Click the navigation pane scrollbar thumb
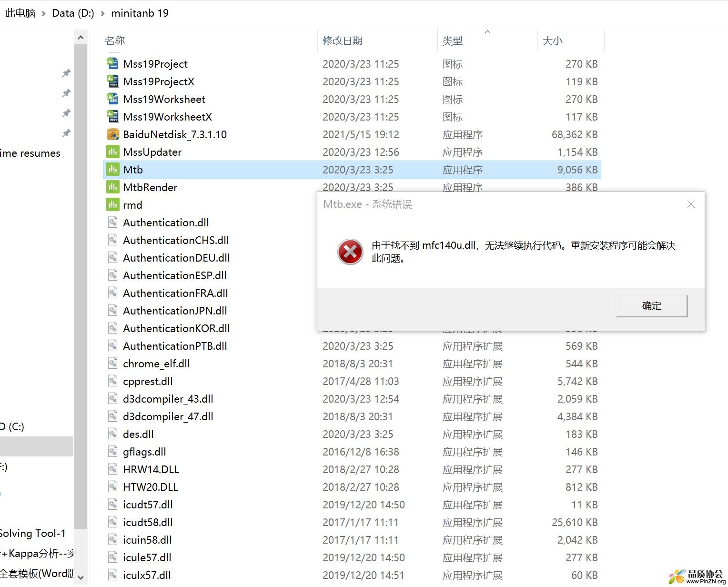 (81, 287)
